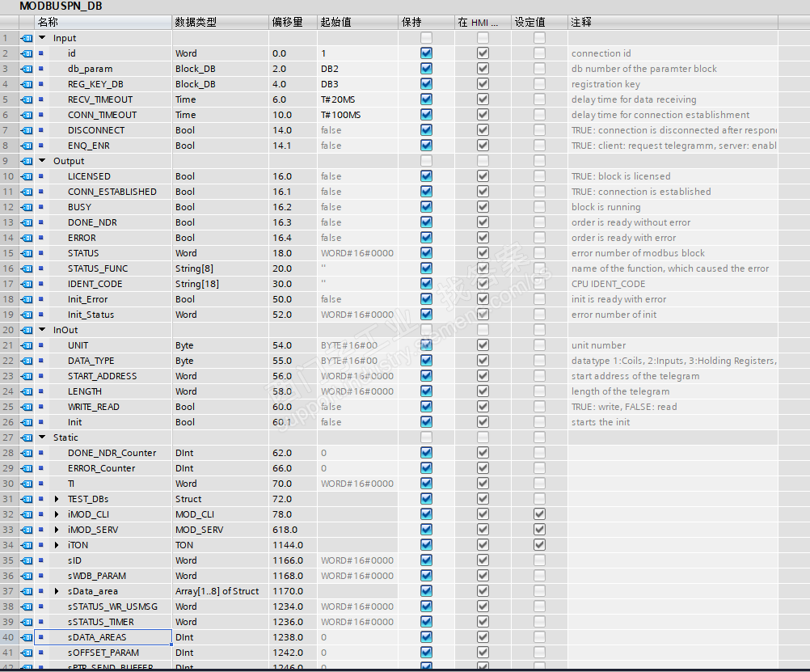Click the row icon beside the InOut section

point(27,330)
